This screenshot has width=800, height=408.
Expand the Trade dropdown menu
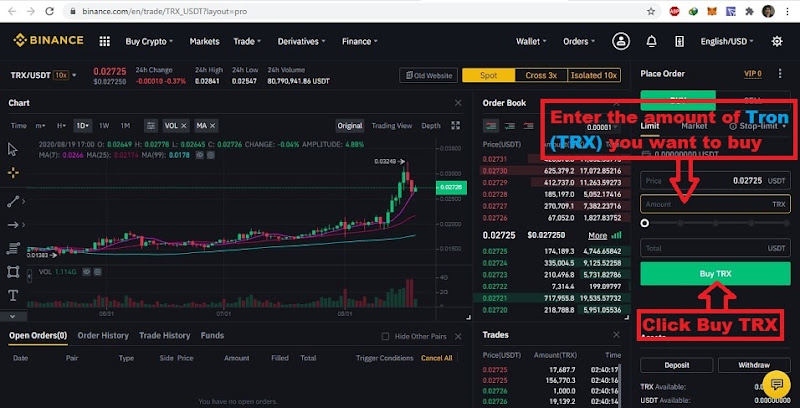[x=247, y=41]
